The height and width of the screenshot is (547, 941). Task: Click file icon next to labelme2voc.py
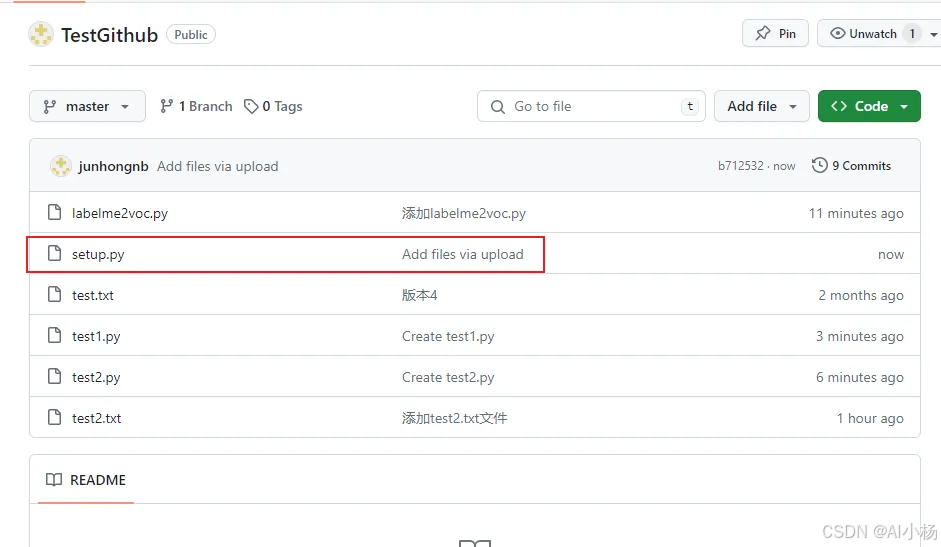(x=55, y=213)
